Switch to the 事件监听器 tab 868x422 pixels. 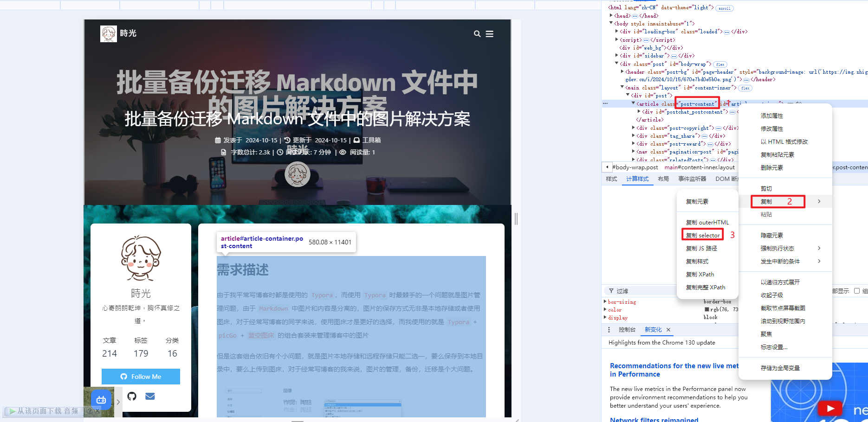692,179
